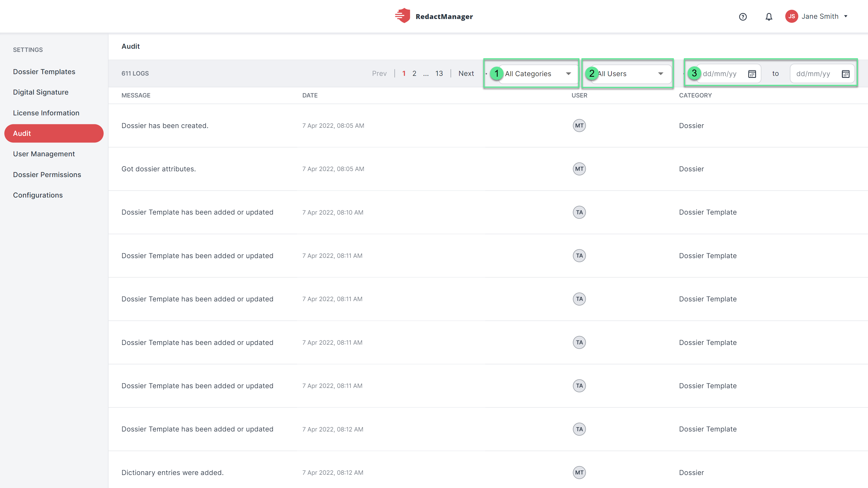
Task: Click TA avatar in the 08:10 AM row
Action: click(x=579, y=212)
